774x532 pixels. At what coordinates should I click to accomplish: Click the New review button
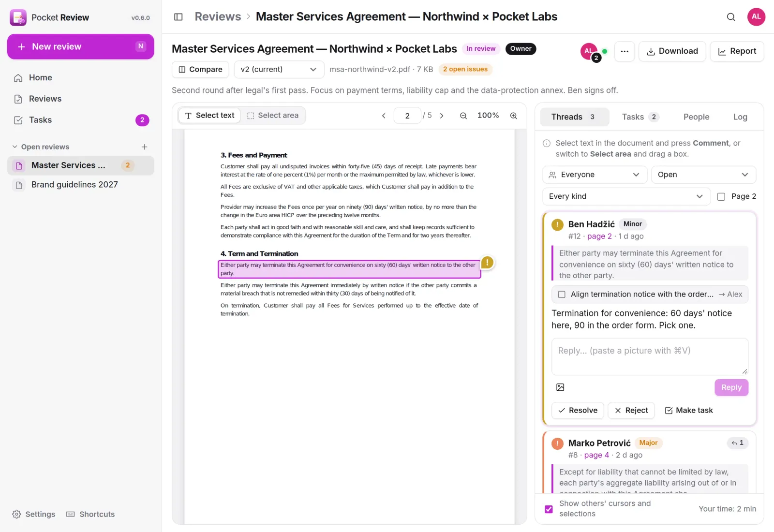click(81, 47)
